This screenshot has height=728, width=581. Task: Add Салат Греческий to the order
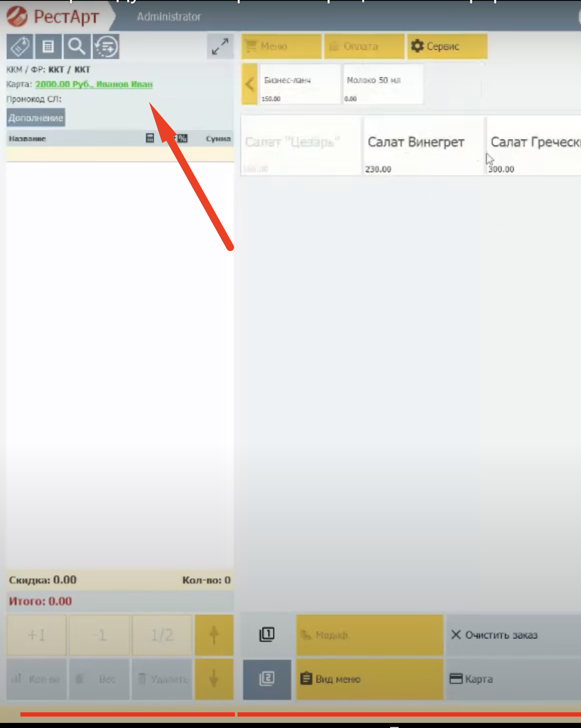click(x=534, y=146)
